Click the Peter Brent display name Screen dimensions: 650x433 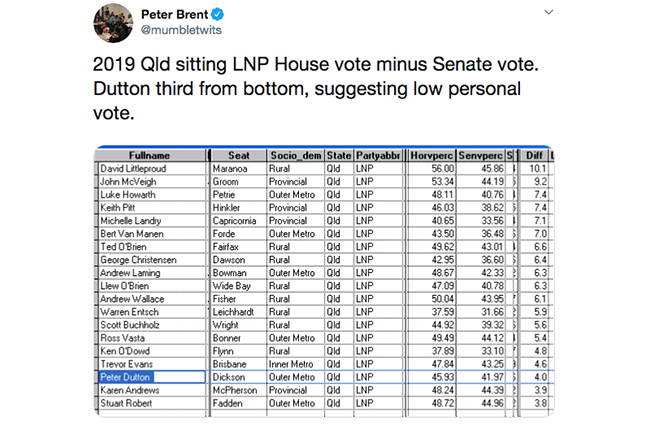(x=175, y=15)
